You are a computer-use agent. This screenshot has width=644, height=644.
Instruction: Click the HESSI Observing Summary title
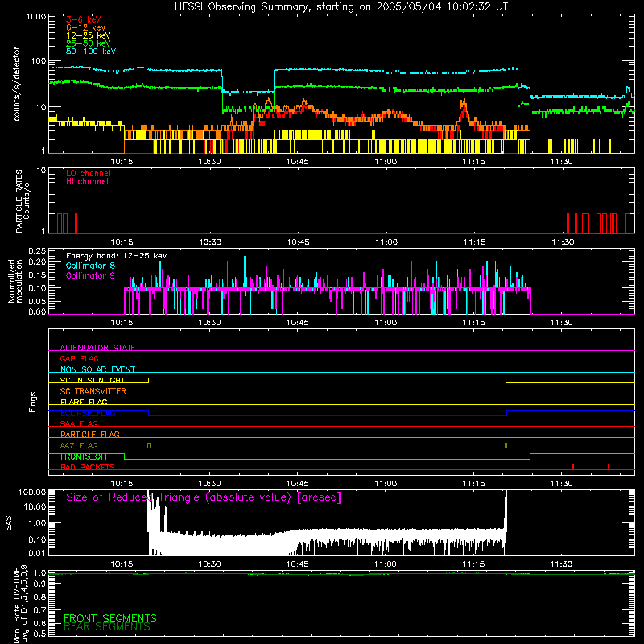click(341, 7)
